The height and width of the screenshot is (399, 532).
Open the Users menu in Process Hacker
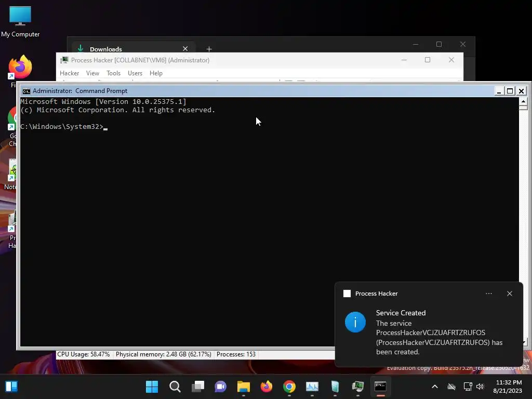tap(135, 73)
